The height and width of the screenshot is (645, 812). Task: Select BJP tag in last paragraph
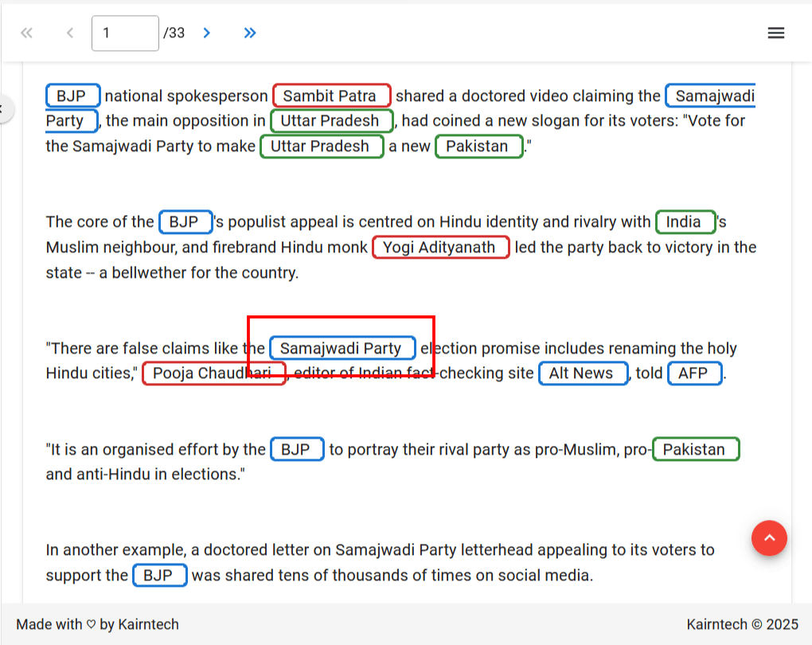tap(159, 576)
